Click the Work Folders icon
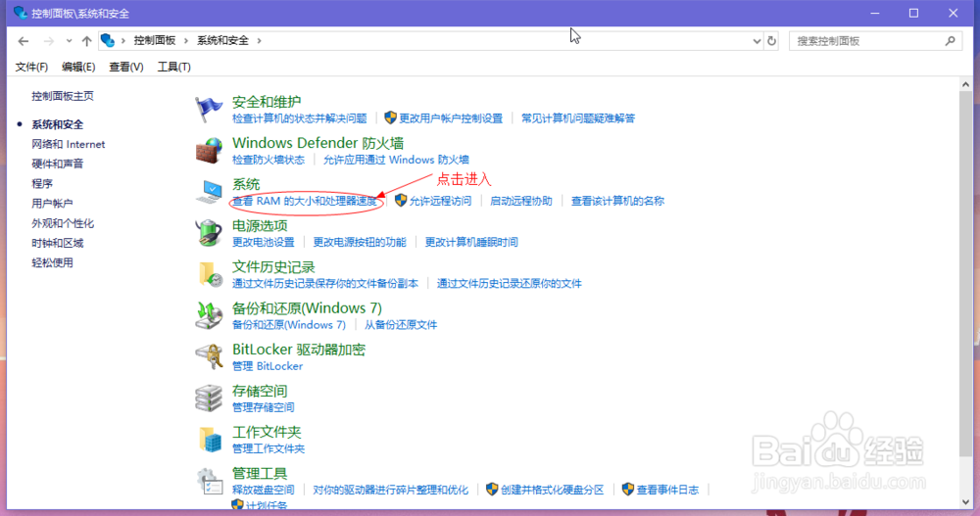980x516 pixels. pyautogui.click(x=210, y=440)
